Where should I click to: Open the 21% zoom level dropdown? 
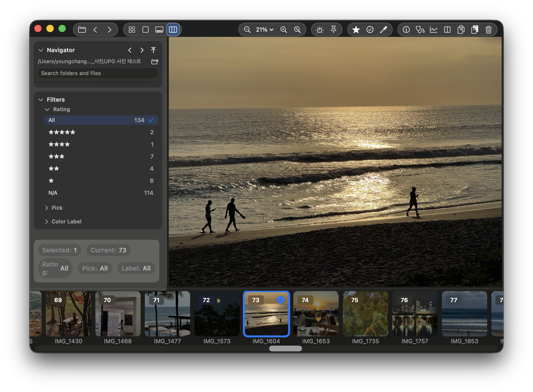coord(265,30)
